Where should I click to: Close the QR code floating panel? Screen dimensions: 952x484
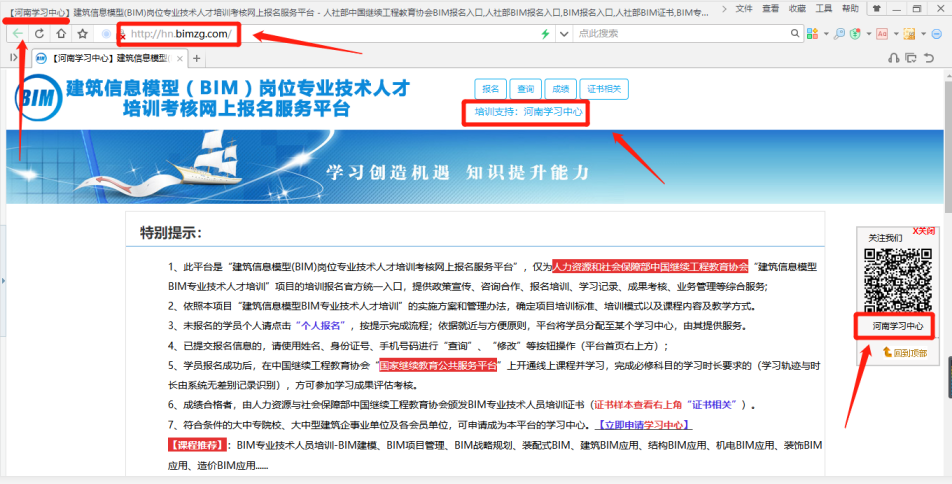click(923, 231)
